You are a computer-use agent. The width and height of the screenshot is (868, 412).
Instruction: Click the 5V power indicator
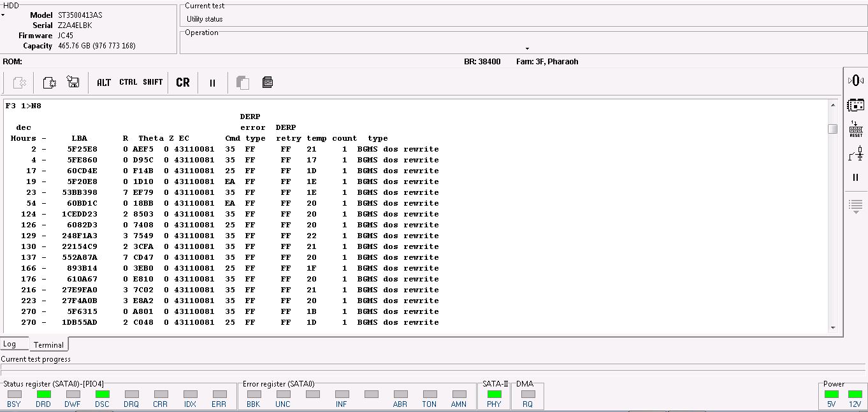(x=832, y=394)
